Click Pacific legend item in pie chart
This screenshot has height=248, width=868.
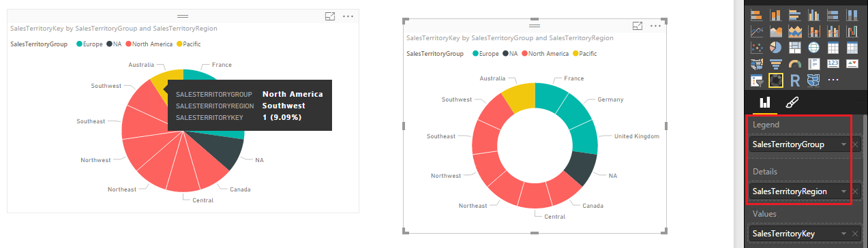tap(188, 44)
